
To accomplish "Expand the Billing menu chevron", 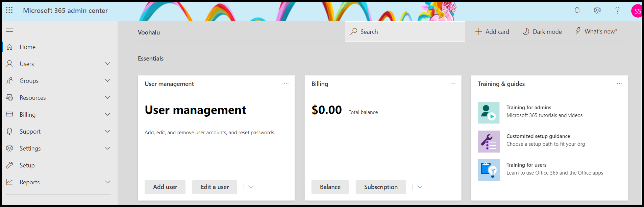I will pos(107,114).
